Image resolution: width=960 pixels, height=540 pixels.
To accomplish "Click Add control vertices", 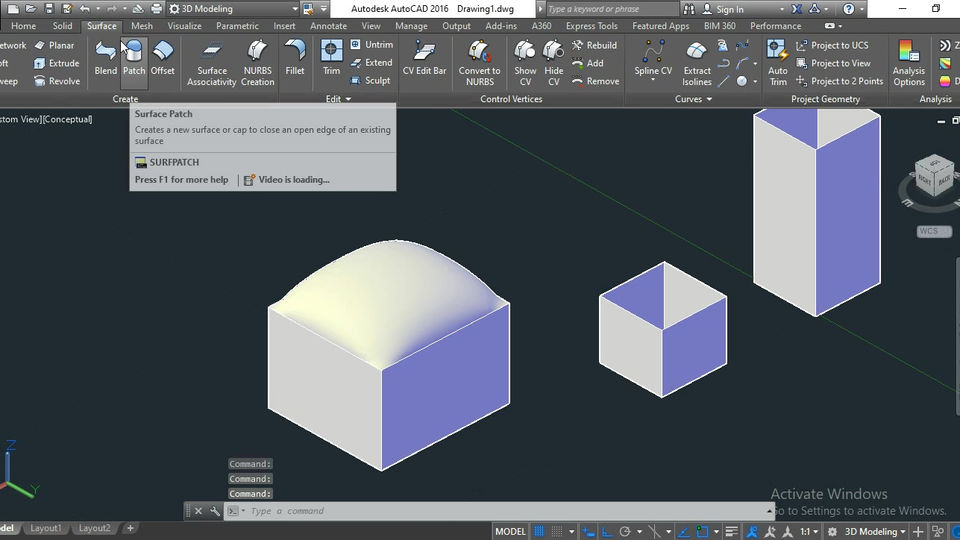I will (x=588, y=63).
